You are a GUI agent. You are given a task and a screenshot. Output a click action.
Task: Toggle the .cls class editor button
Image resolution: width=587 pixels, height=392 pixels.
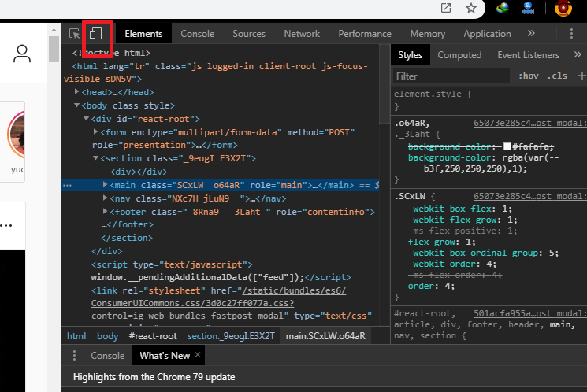click(x=557, y=76)
